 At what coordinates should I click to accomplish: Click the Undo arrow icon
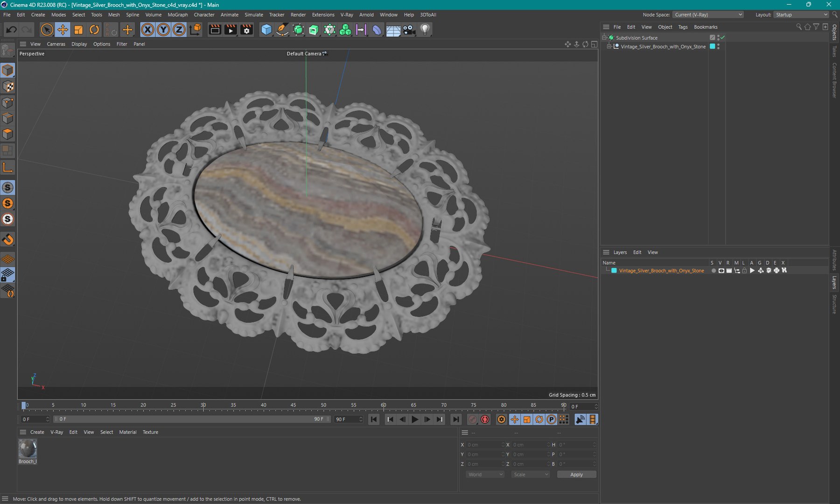(x=11, y=30)
